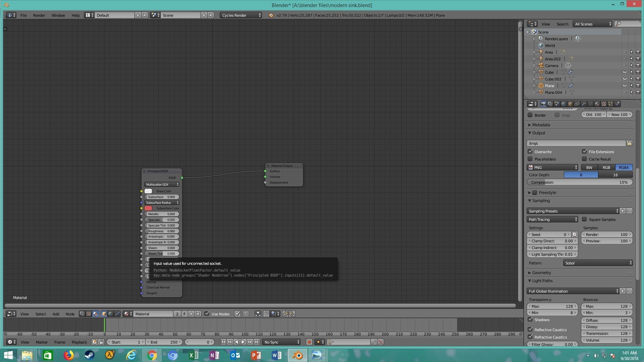This screenshot has height=362, width=644.
Task: Click the jump to last frame button
Action: click(257, 342)
